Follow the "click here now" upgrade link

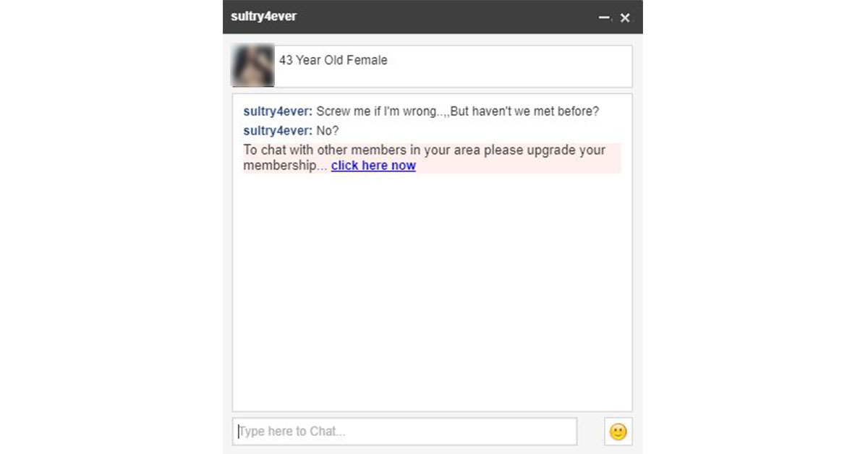[373, 166]
